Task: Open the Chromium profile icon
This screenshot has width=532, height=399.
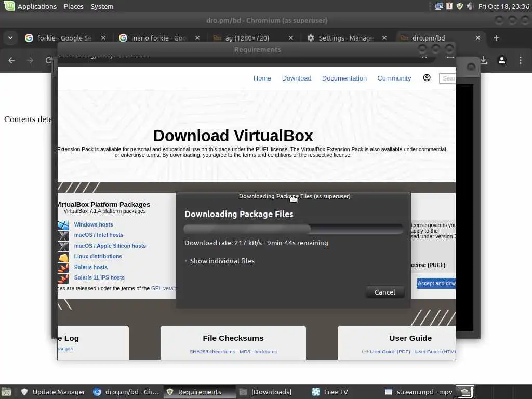Action: (x=502, y=60)
